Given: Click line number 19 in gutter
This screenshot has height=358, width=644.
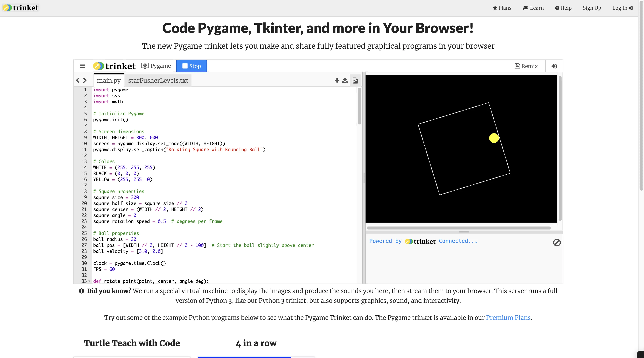Looking at the screenshot, I should point(84,197).
